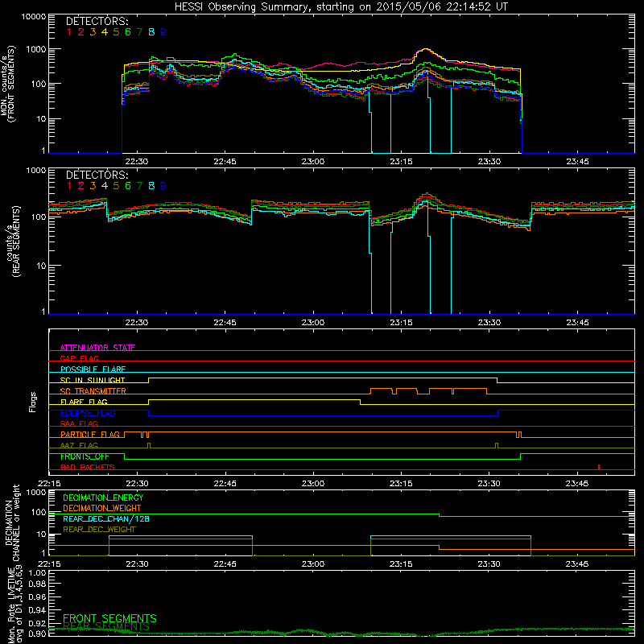
Task: Select detector 6 in the front segments legend
Action: click(x=128, y=31)
